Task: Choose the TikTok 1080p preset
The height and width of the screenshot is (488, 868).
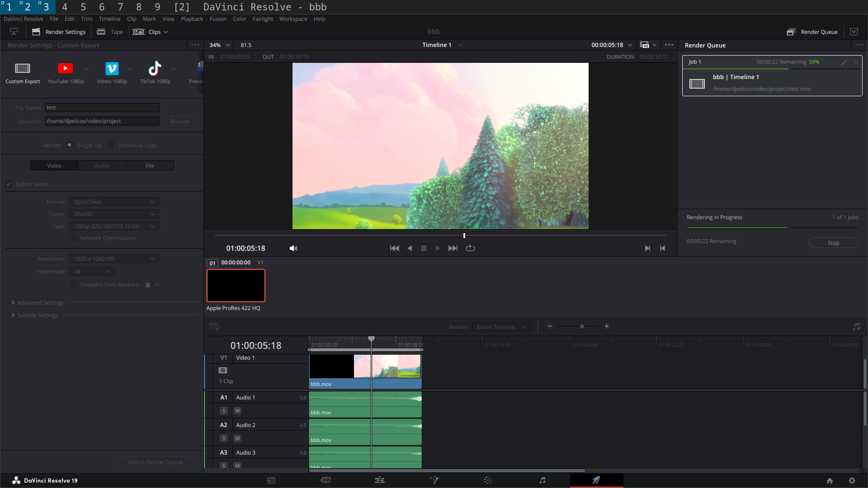Action: [x=155, y=68]
